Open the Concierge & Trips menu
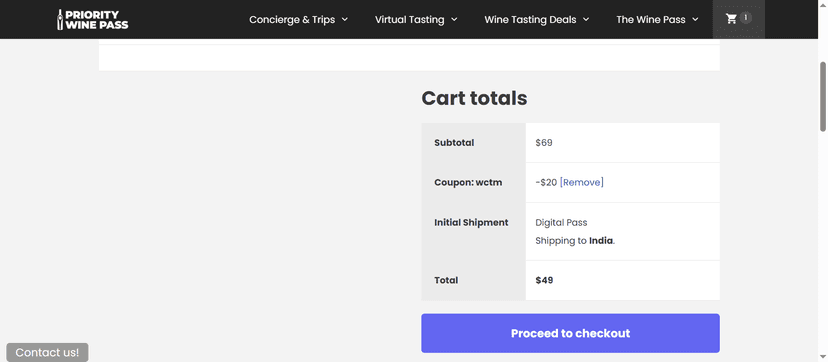 298,20
